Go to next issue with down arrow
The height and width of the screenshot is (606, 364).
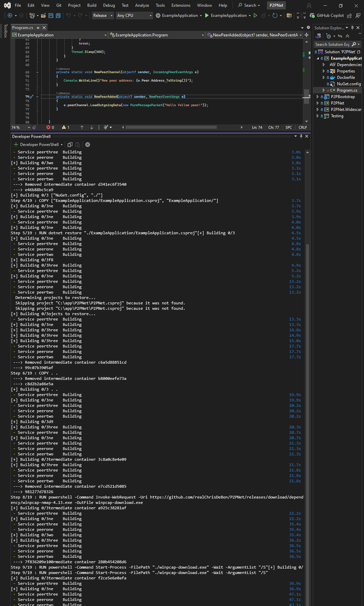(x=92, y=127)
